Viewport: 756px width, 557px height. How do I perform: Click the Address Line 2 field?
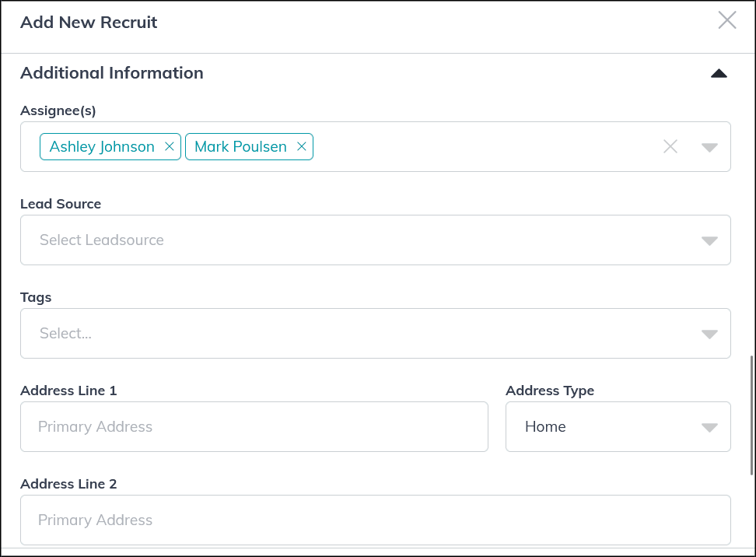click(375, 520)
